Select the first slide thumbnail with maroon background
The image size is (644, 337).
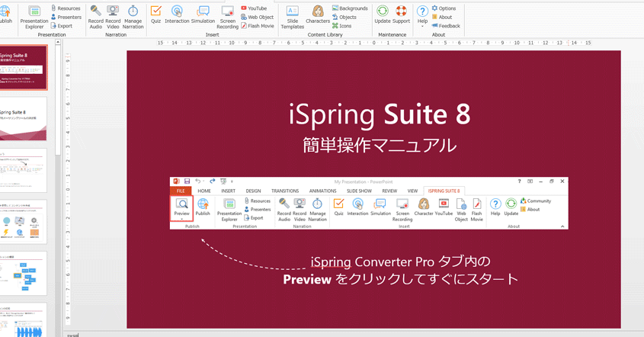(x=24, y=67)
